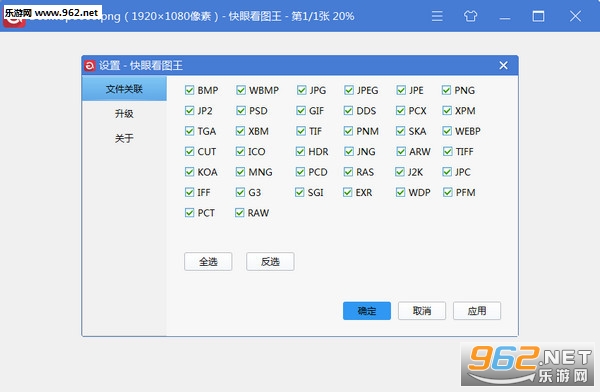Toggle the PFM checkbox

click(x=448, y=192)
